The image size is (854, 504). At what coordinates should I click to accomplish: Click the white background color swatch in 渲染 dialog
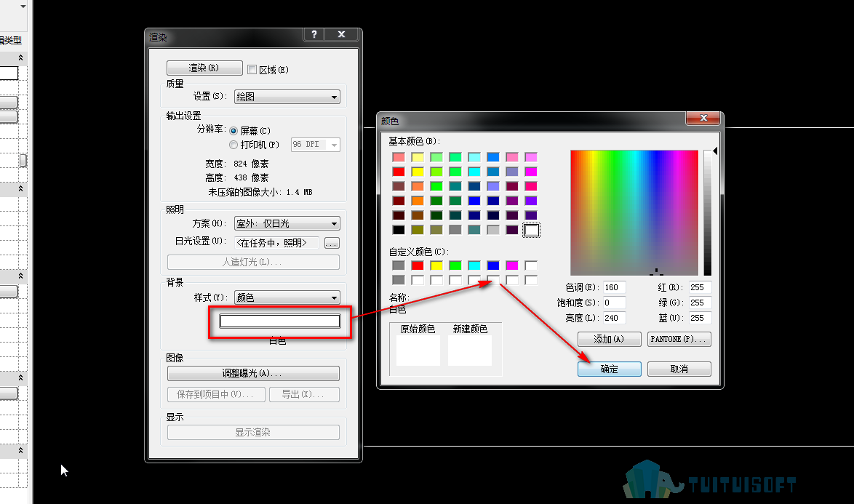click(280, 321)
